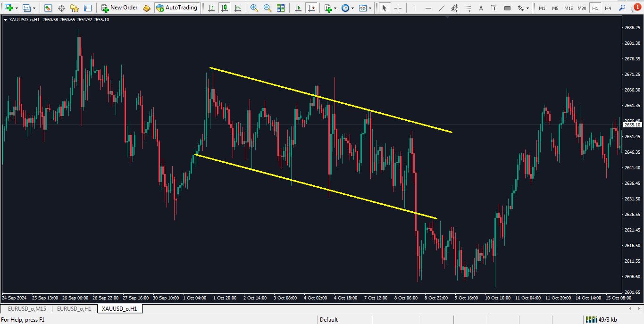Show the Navigator panel star-folder icon

75,8
